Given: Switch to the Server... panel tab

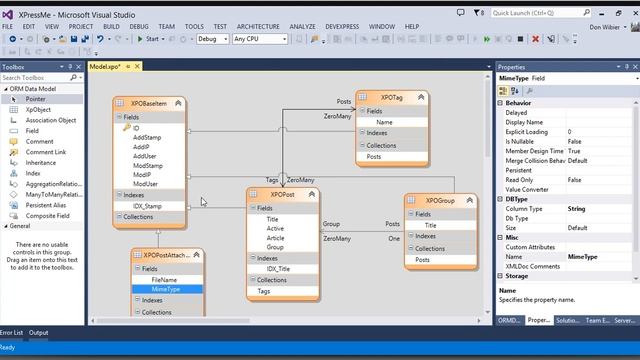Looking at the screenshot, I should pyautogui.click(x=624, y=320).
